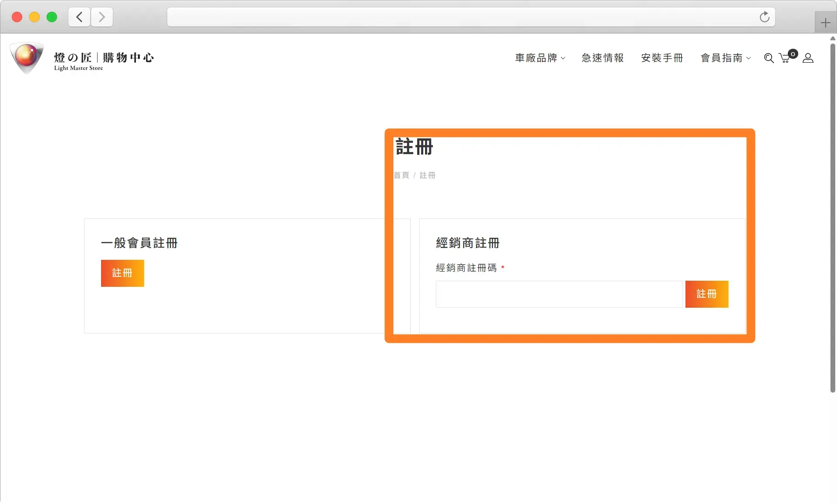Maximize window with green traffic light button

(52, 17)
